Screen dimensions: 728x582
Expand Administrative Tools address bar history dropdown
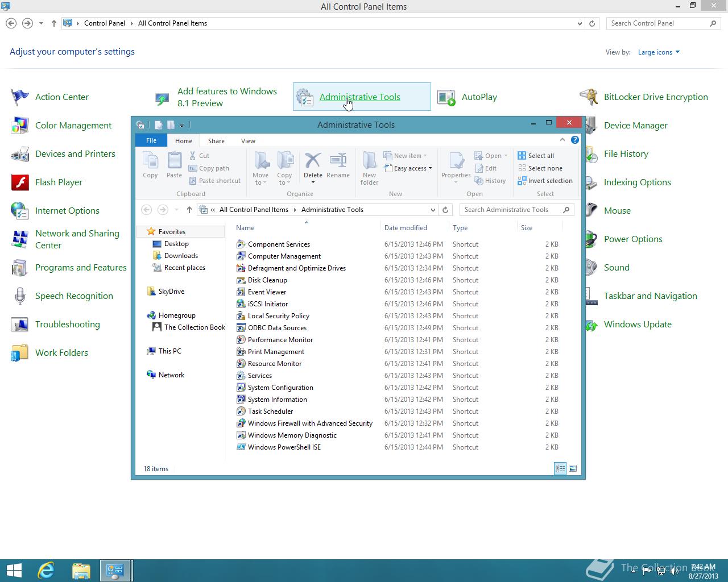point(433,210)
